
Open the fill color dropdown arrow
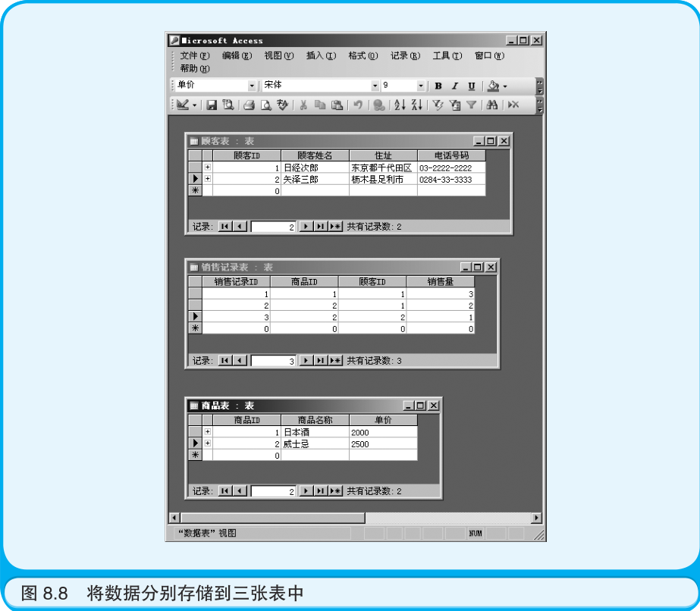pyautogui.click(x=505, y=86)
